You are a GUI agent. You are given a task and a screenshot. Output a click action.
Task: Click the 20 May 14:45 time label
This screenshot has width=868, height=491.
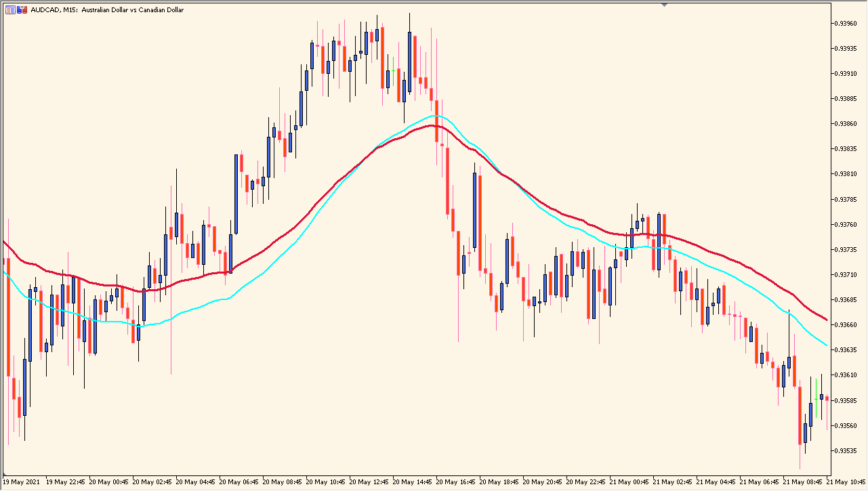[413, 483]
